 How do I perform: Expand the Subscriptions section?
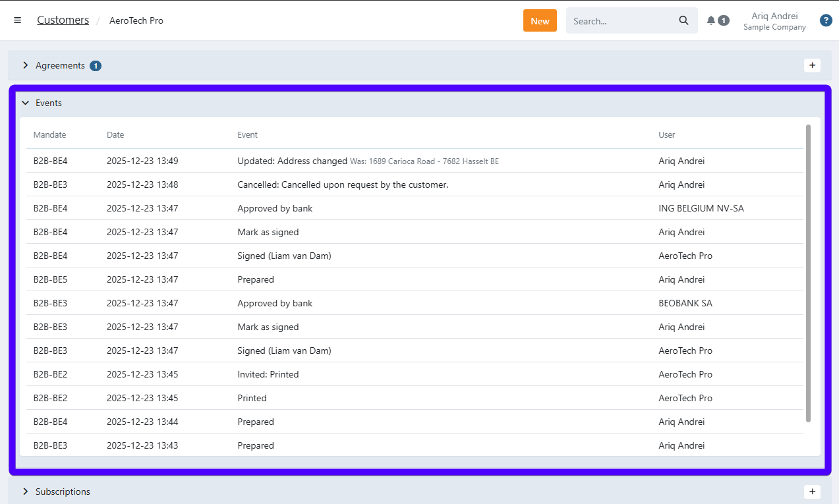(x=26, y=491)
